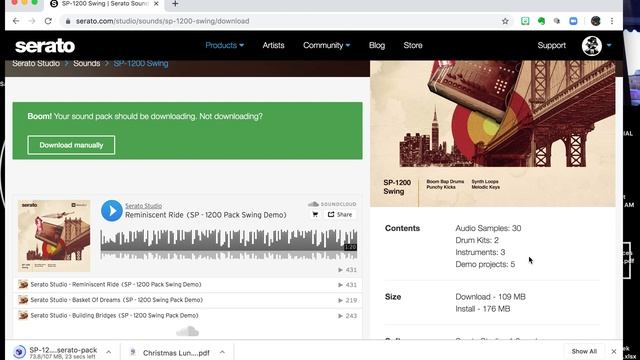Click the grey extension icon in toolbar
Viewport: 640px width, 360px height.
coord(557,21)
